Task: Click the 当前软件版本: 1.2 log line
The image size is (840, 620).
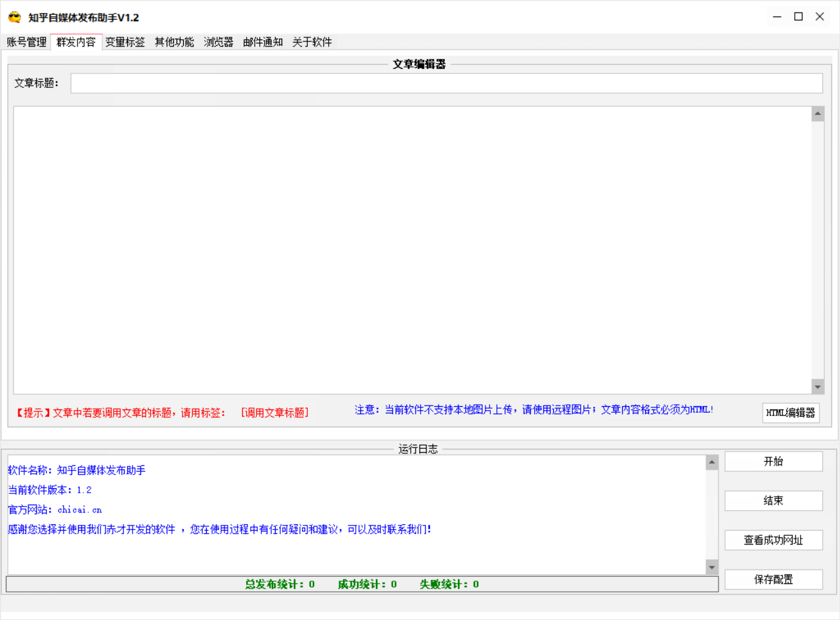Action: coord(50,490)
